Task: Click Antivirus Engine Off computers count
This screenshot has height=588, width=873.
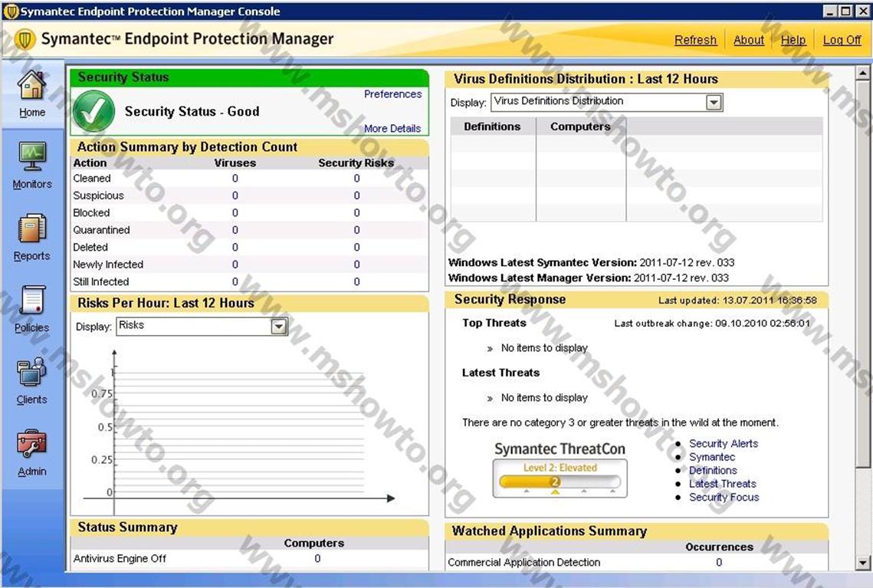Action: pyautogui.click(x=317, y=559)
